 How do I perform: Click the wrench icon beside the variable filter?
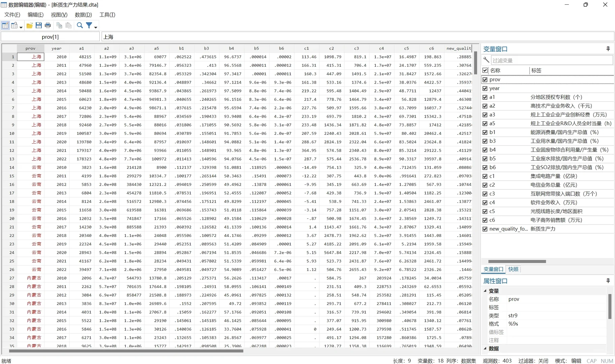pos(486,60)
